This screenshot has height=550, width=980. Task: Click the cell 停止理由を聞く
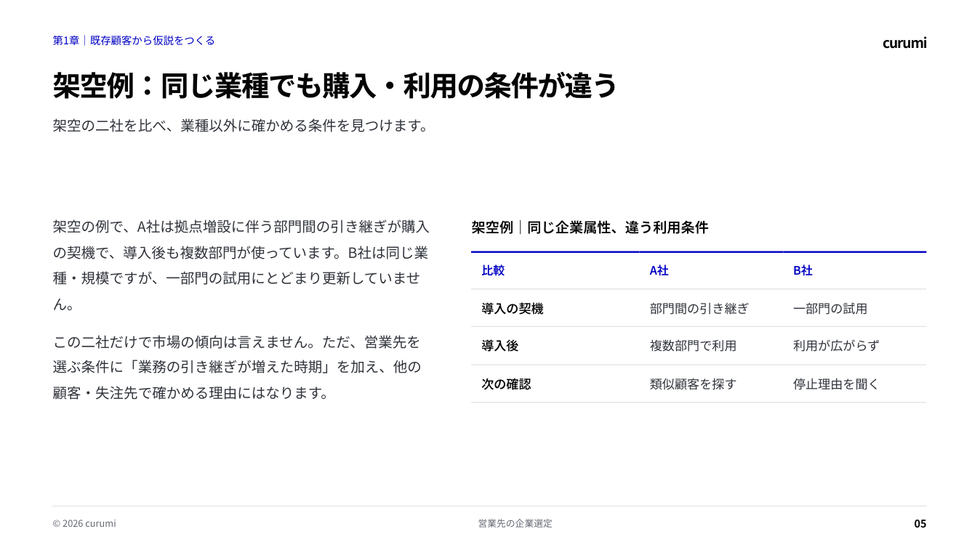point(836,384)
